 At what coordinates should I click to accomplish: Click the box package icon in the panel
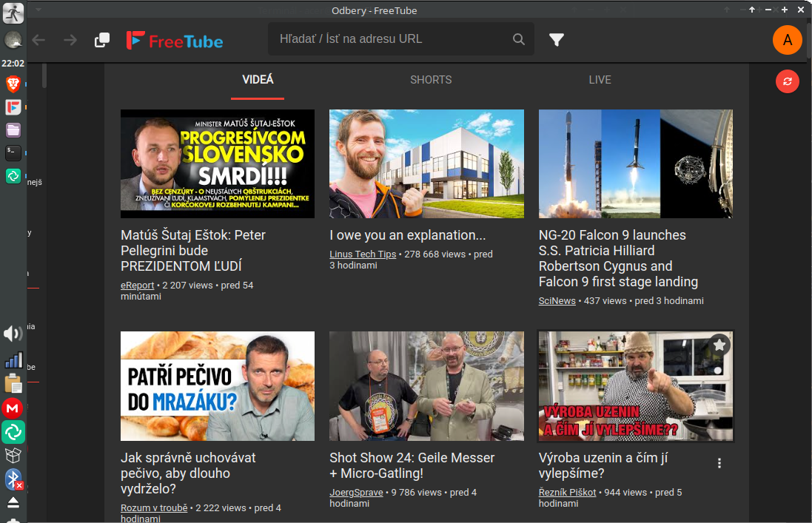point(13,455)
